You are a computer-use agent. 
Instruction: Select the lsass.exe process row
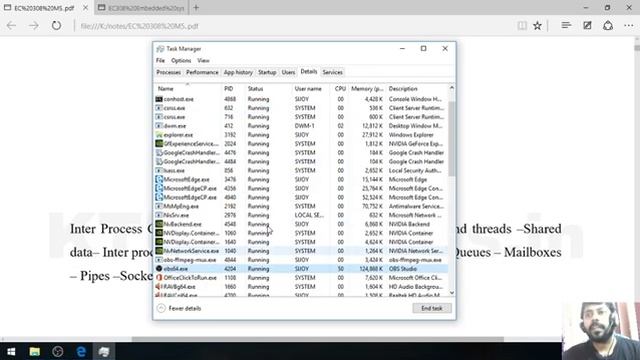(301, 171)
